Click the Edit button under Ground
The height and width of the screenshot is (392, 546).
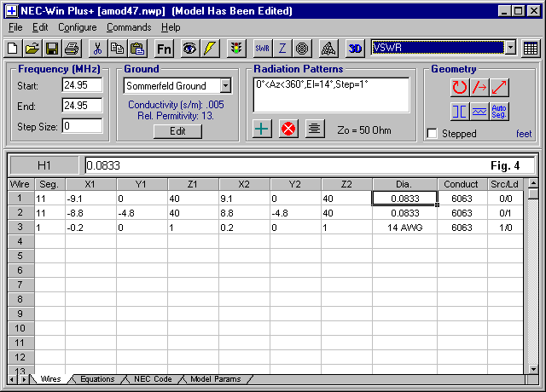tap(177, 131)
